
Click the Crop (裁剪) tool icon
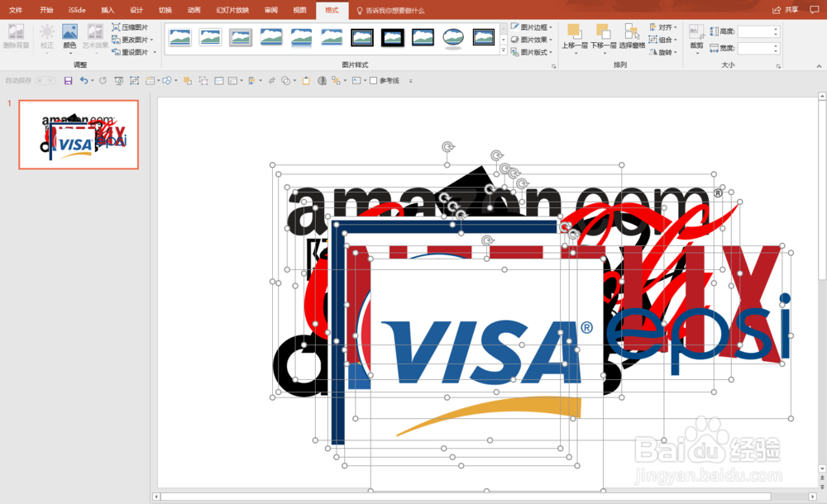696,31
